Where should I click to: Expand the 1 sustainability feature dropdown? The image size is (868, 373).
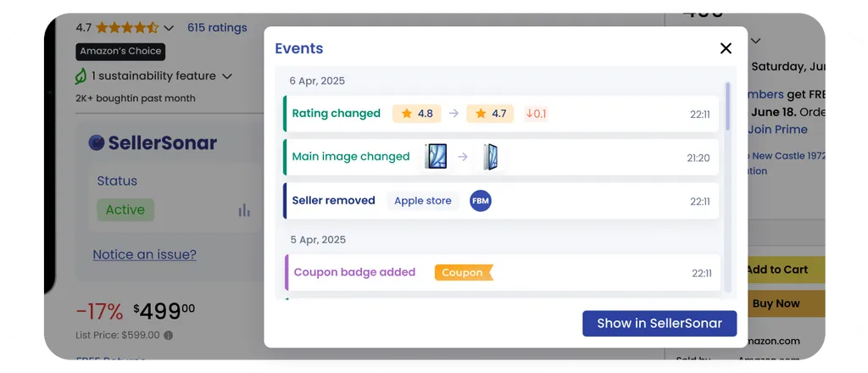coord(227,75)
